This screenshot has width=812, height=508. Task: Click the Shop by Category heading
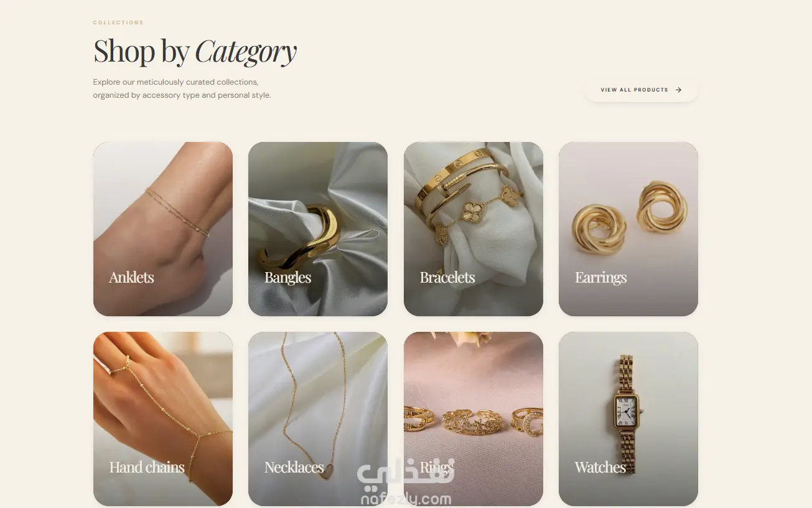point(195,51)
